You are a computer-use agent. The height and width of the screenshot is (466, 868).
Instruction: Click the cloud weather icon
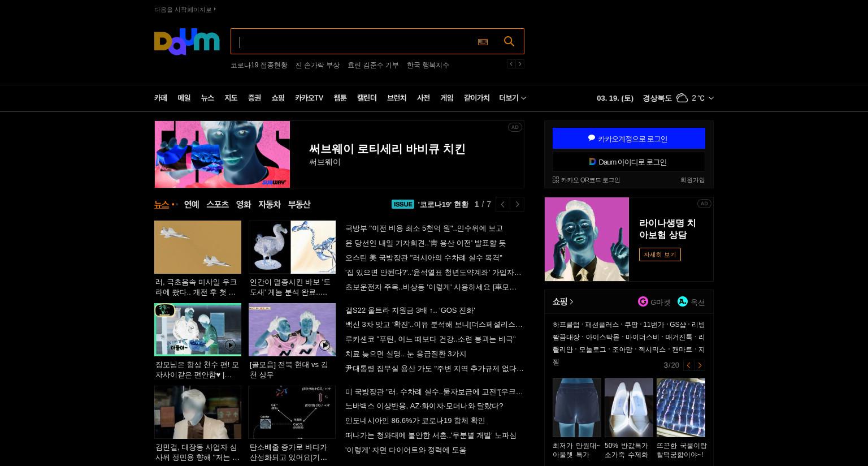tap(682, 98)
